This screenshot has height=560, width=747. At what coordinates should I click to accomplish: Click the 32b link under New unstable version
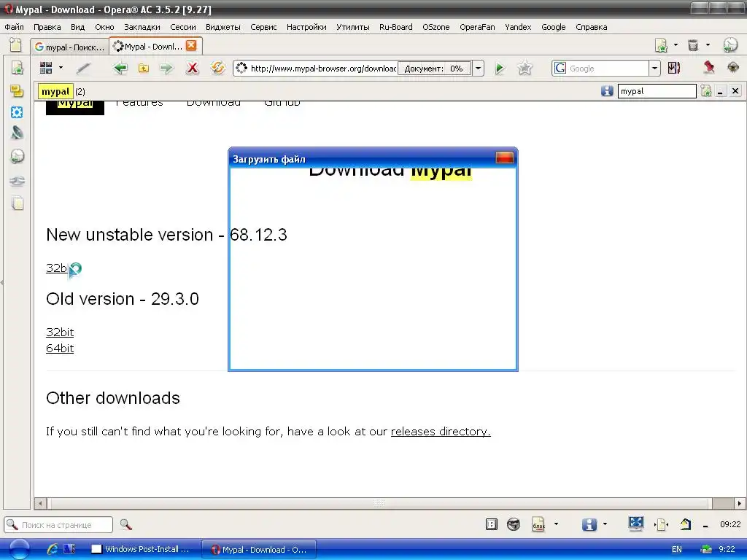[57, 268]
